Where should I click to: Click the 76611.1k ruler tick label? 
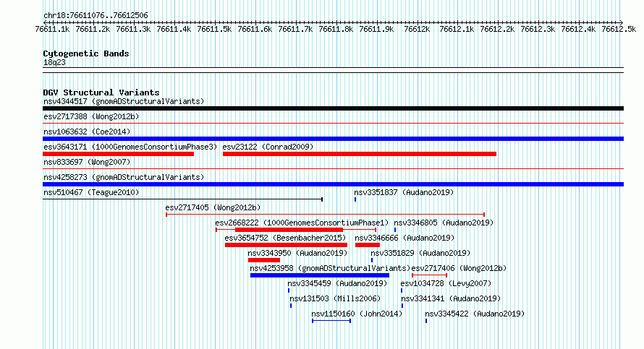[x=52, y=29]
